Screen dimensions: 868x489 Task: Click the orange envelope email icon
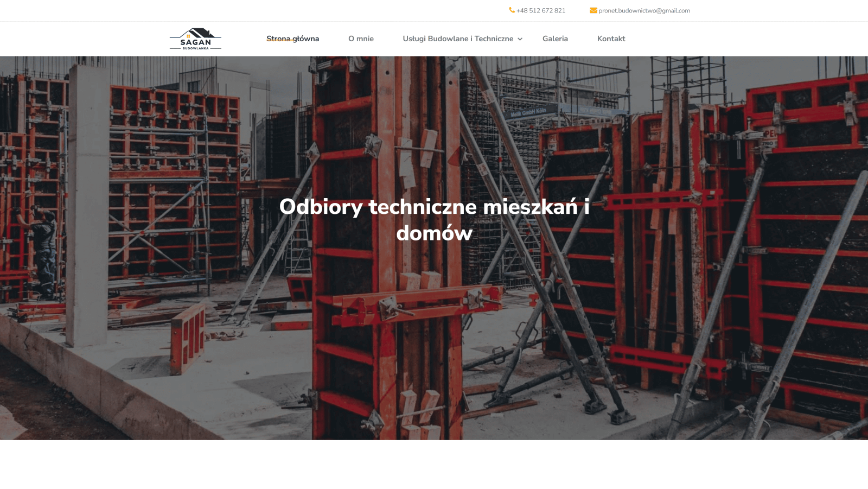593,10
